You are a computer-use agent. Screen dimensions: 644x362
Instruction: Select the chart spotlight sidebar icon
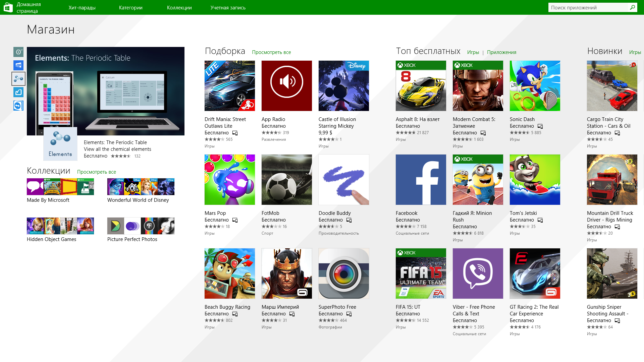[x=18, y=92]
